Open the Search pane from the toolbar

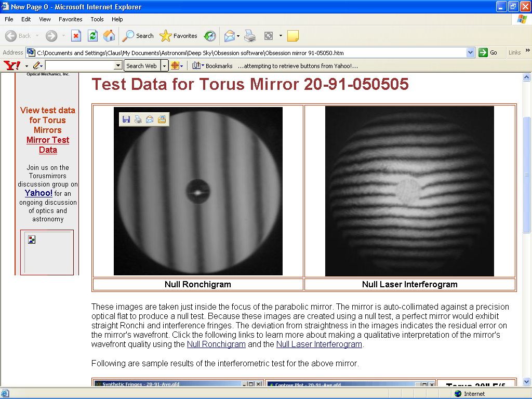click(x=138, y=36)
